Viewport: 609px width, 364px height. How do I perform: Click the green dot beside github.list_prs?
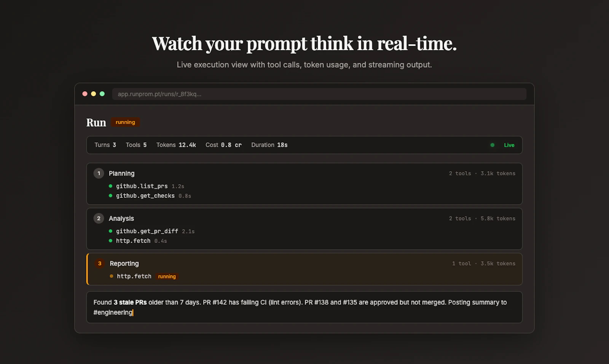tap(110, 186)
